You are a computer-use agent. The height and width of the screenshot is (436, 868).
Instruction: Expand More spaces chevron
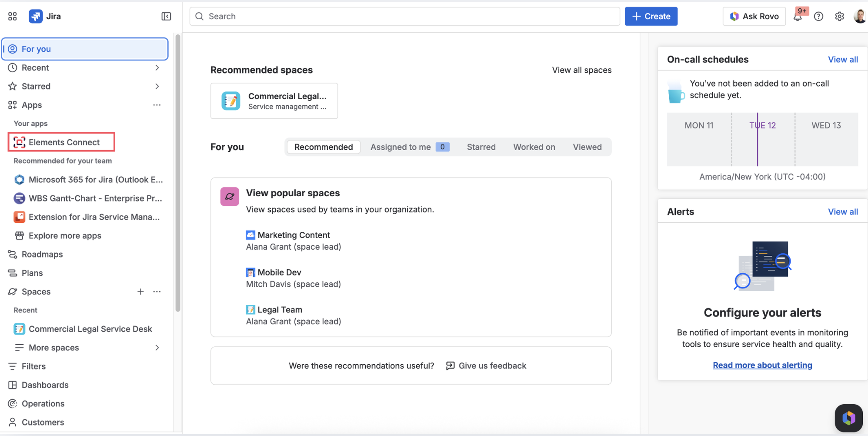157,348
